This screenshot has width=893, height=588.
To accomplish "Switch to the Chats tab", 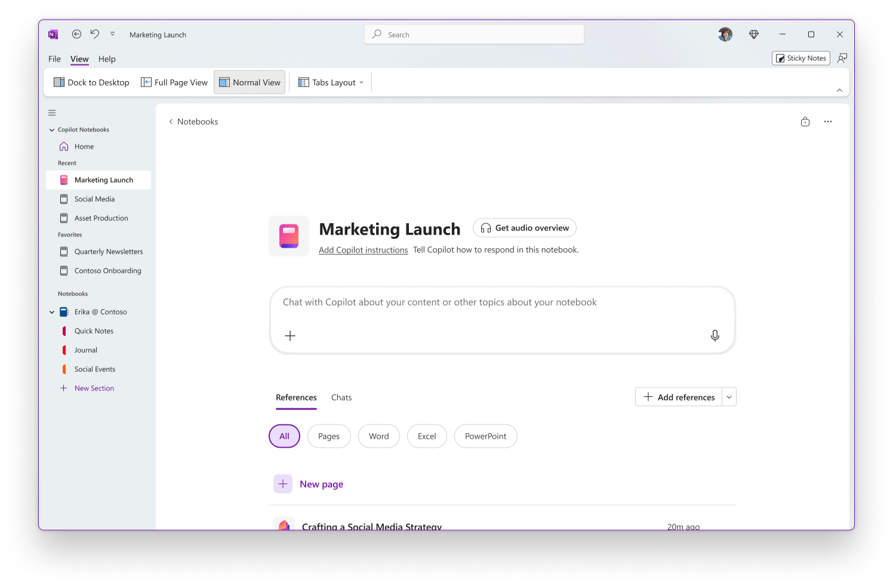I will click(x=341, y=398).
